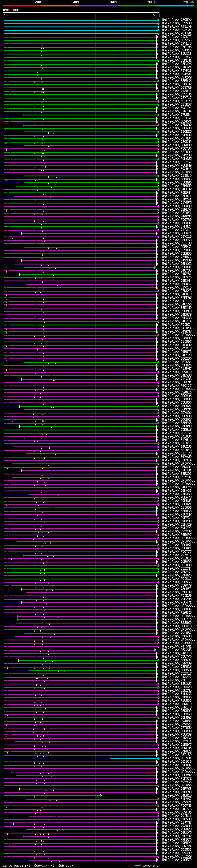Image resolution: width=197 pixels, height=868 pixels.
Task: Select the AV620431 query label
Action: [x=11, y=10]
